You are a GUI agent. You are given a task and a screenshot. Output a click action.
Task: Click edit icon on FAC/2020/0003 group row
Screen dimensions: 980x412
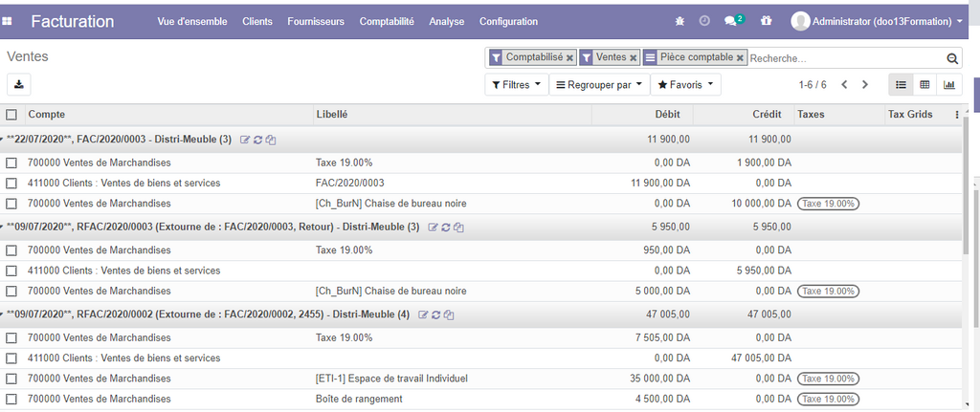point(245,140)
